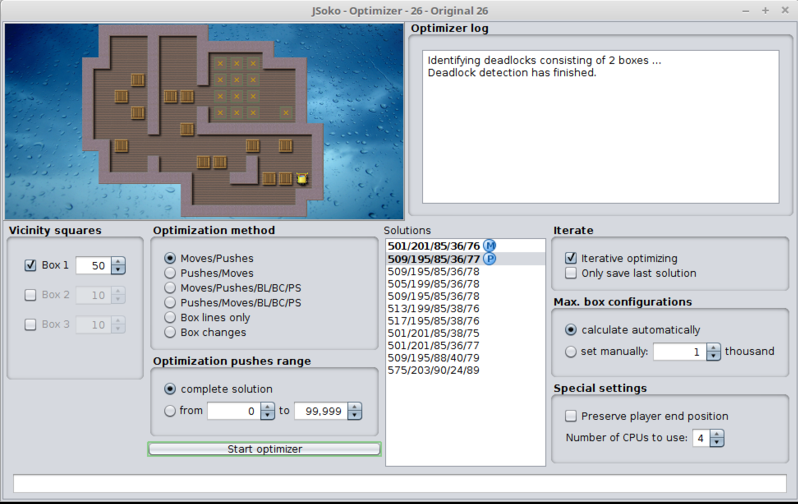Decrease the 'to' pushes value
This screenshot has height=504, width=798.
pyautogui.click(x=355, y=415)
